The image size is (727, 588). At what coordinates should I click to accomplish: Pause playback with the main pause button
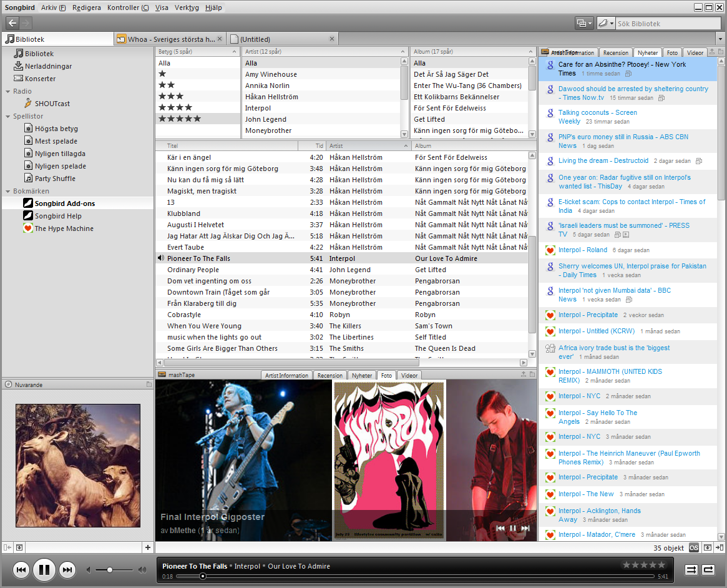click(44, 569)
